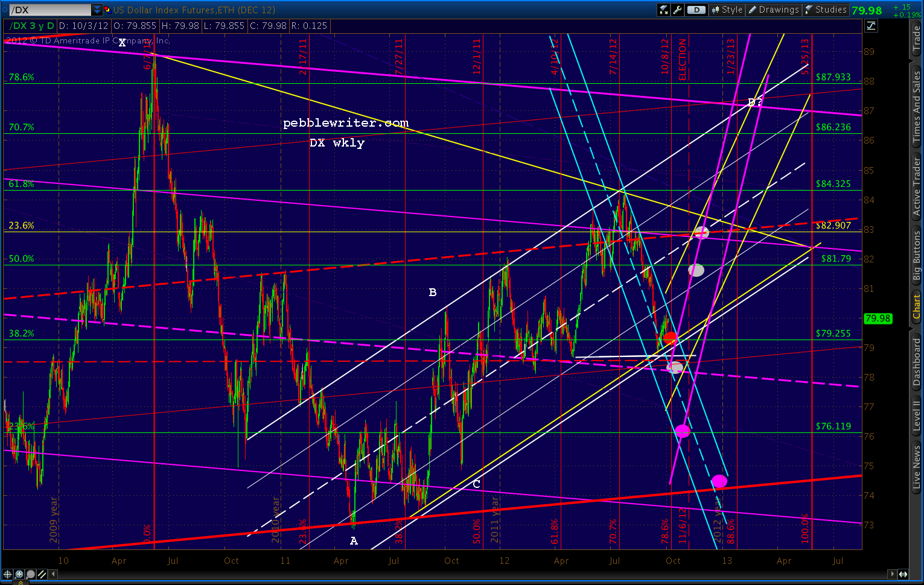Click the '61.8%' retracement label on left edge
This screenshot has height=585, width=924.
point(21,184)
